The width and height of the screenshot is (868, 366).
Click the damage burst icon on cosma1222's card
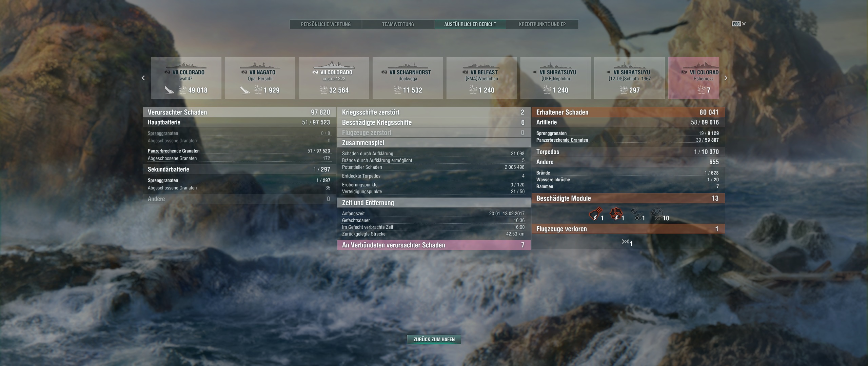[323, 90]
